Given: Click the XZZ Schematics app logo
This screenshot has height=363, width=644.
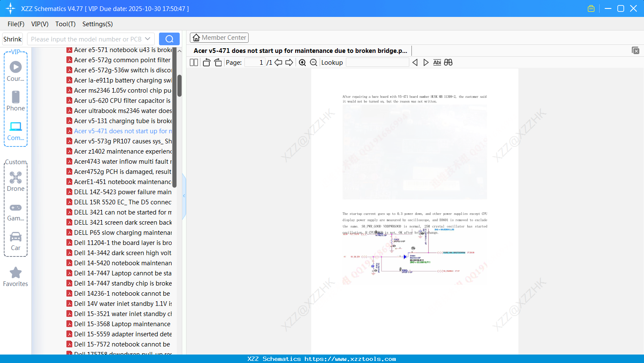Looking at the screenshot, I should coord(11,8).
